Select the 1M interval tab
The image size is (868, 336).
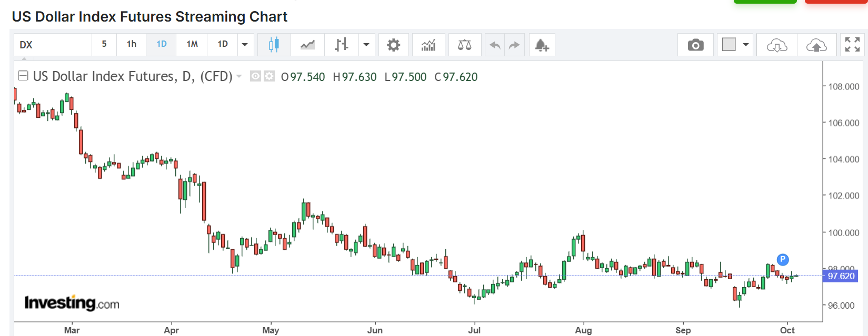pyautogui.click(x=192, y=44)
